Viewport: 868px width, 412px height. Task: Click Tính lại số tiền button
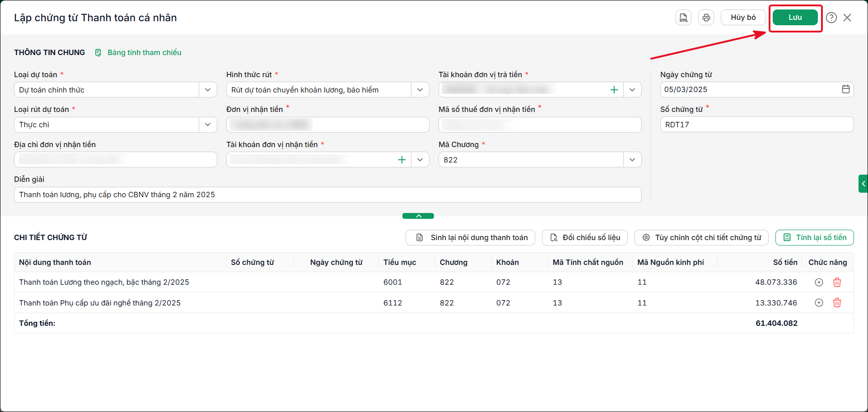click(815, 237)
